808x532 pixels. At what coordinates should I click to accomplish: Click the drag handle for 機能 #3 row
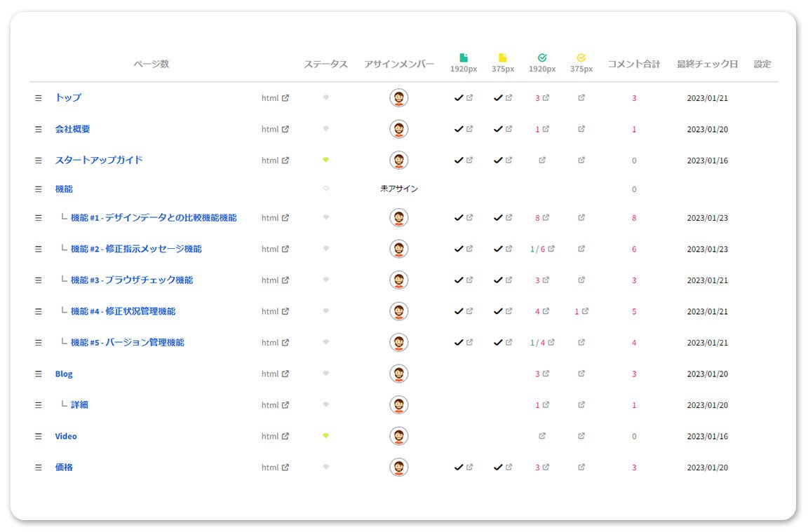click(38, 280)
